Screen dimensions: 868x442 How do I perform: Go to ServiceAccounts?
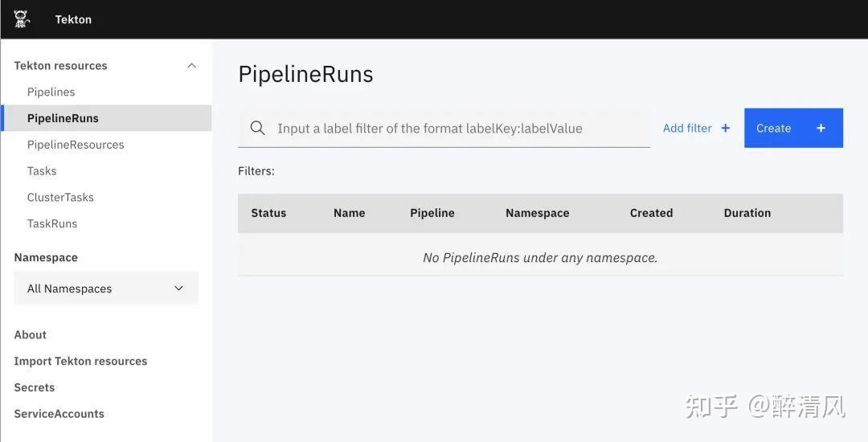pos(59,414)
